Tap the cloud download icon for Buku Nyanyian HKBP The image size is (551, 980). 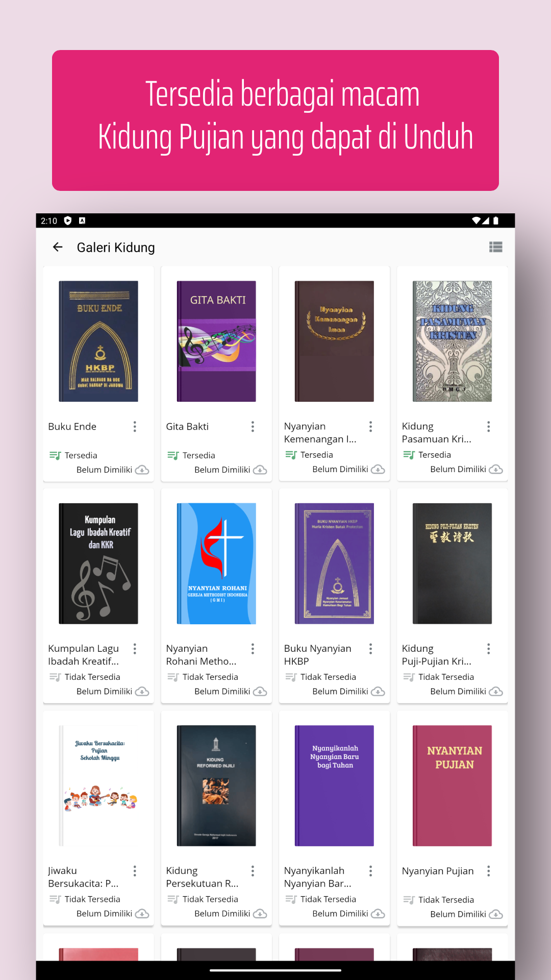click(x=378, y=692)
